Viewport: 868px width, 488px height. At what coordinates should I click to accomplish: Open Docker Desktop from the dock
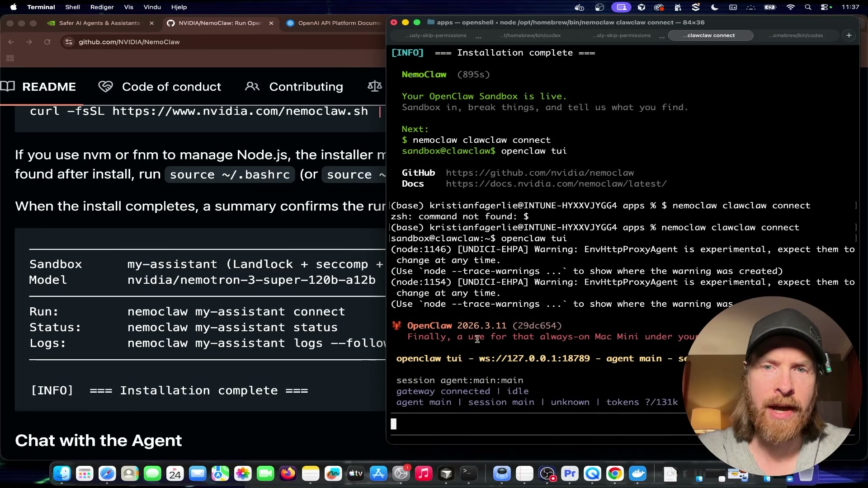tap(638, 474)
